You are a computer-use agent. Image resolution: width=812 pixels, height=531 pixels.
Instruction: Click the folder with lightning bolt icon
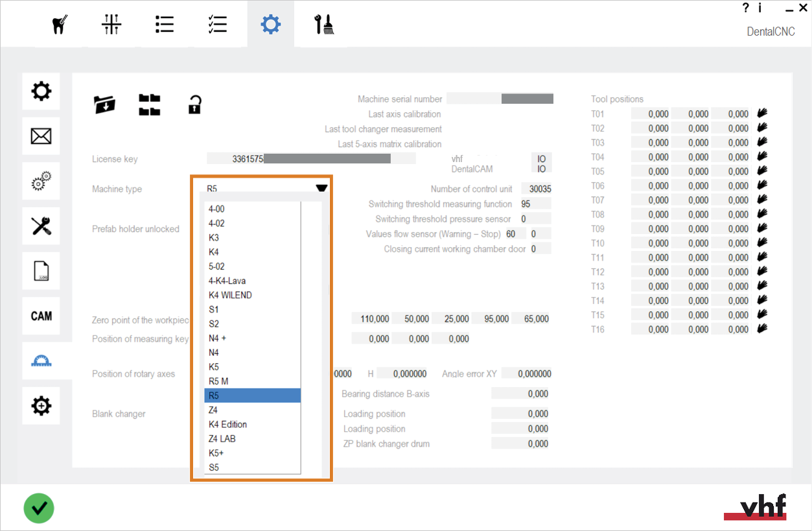click(x=104, y=104)
